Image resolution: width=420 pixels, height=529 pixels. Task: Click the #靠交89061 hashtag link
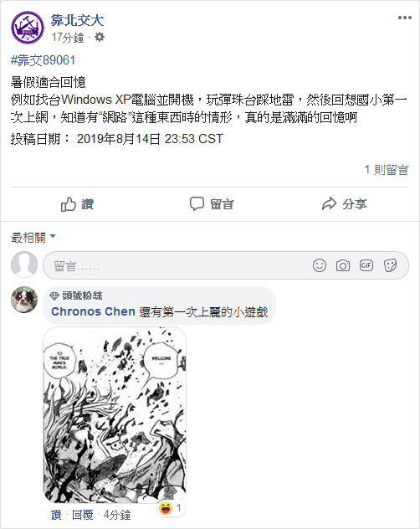(x=43, y=60)
